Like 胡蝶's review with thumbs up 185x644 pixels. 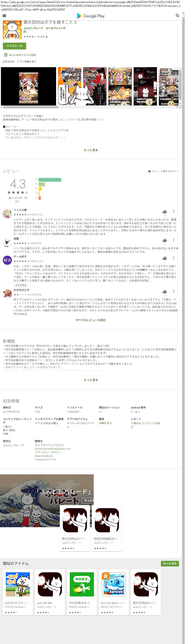[164, 241]
